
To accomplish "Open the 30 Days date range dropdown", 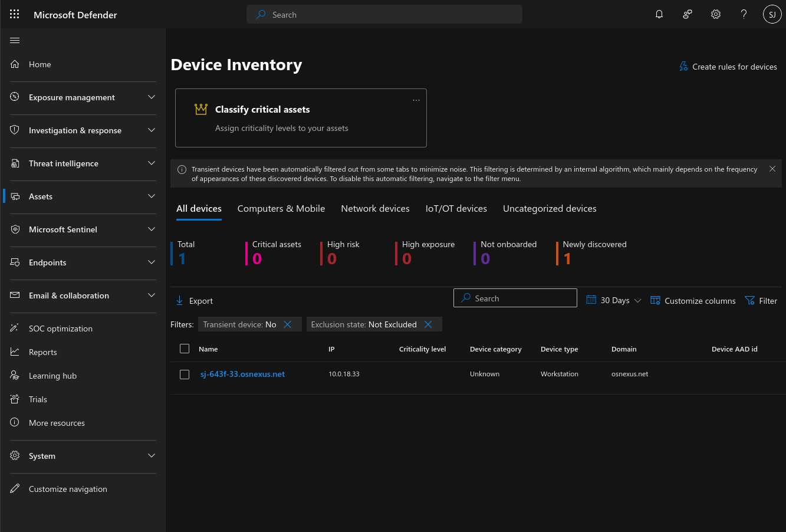I will tap(614, 301).
